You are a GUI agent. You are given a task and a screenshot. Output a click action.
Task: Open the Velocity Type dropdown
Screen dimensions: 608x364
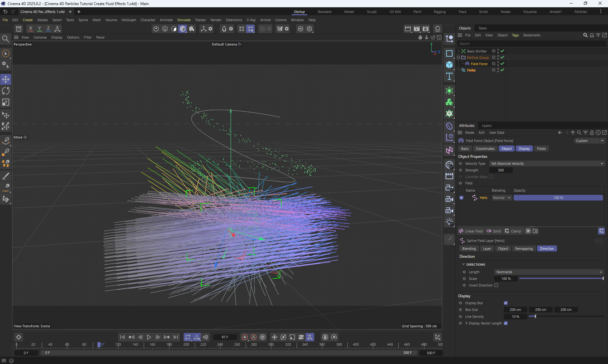click(x=547, y=163)
